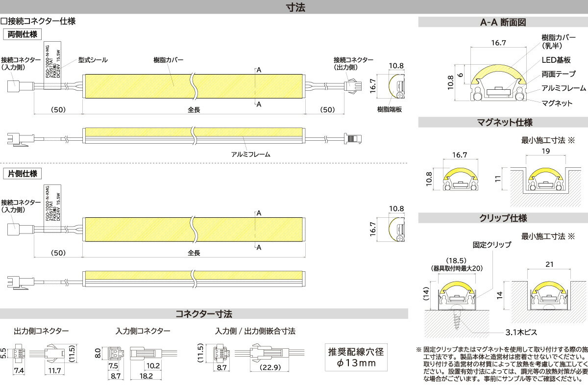
Task: Click the マグネット callout in the A-A section
Action: (x=557, y=103)
